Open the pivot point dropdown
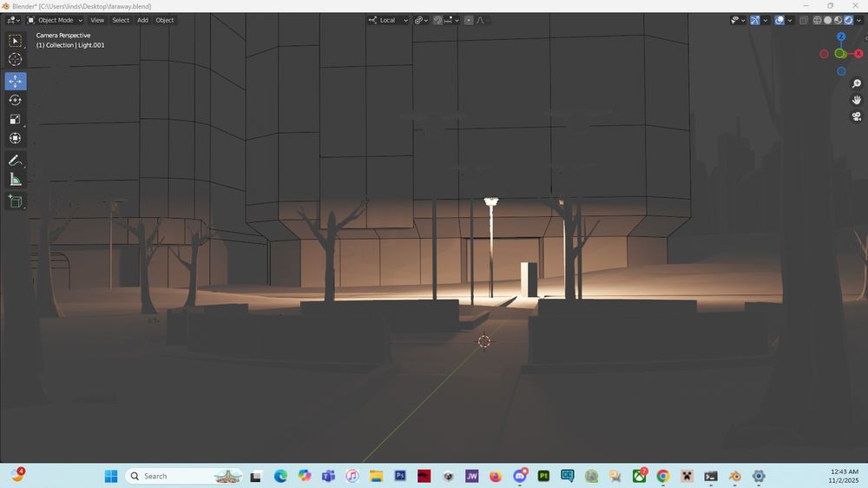This screenshot has width=868, height=488. pos(421,20)
